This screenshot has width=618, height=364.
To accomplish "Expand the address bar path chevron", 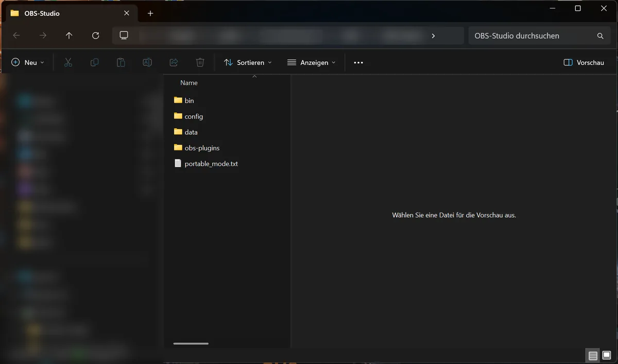I will 433,36.
